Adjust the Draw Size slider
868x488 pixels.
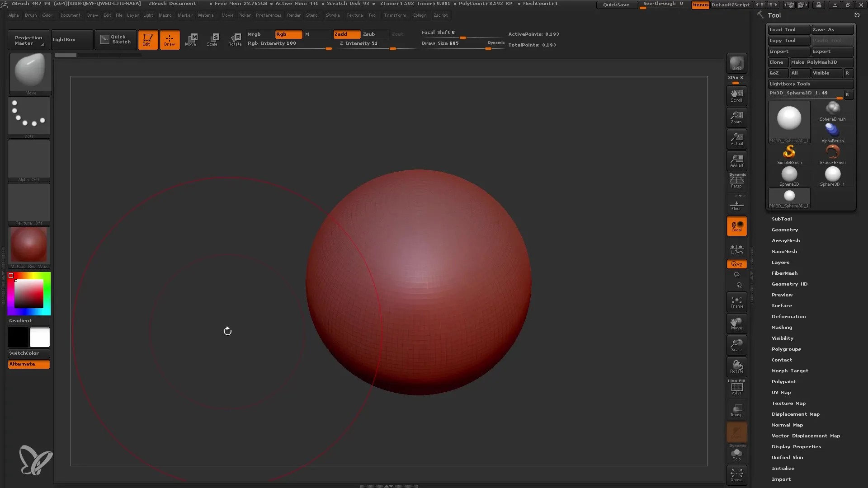pyautogui.click(x=462, y=44)
